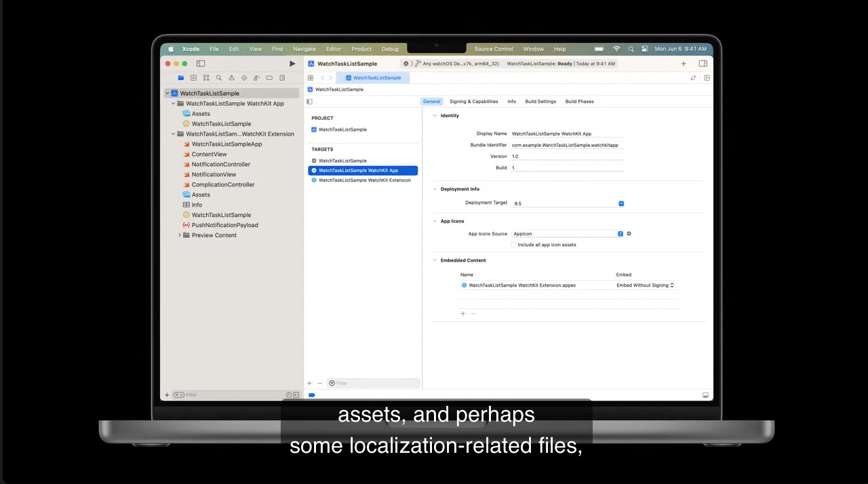Add a file with navigator plus button
The image size is (868, 484).
click(167, 395)
